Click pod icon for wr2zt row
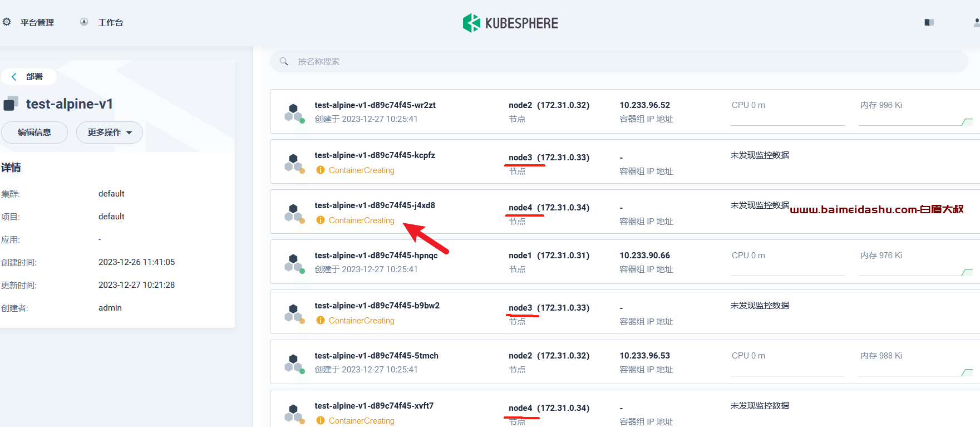980x427 pixels. tap(294, 113)
